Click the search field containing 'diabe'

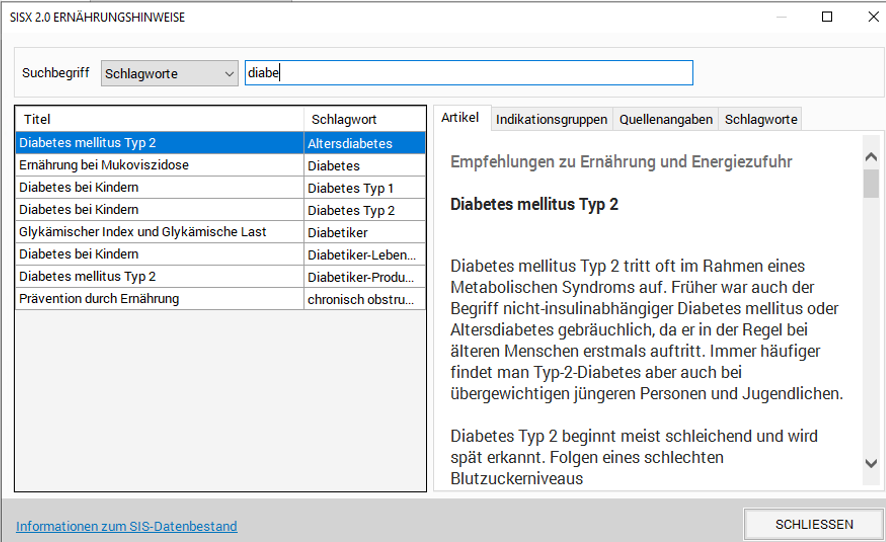pos(468,73)
